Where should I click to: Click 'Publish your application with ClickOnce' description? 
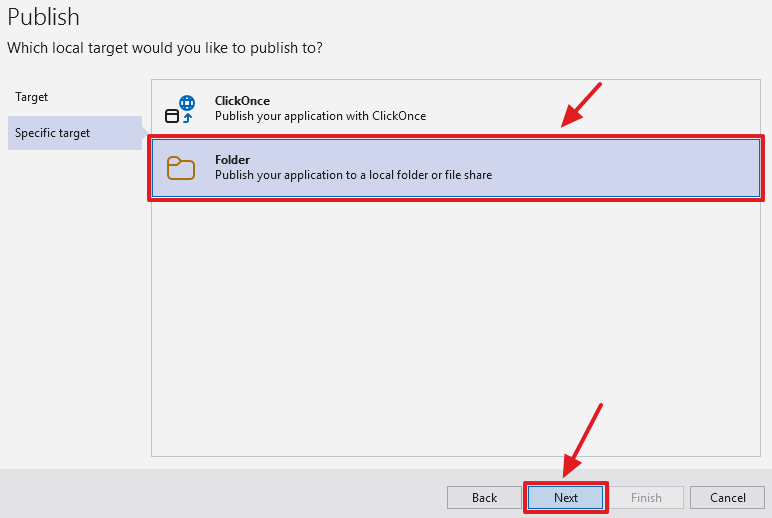(320, 116)
